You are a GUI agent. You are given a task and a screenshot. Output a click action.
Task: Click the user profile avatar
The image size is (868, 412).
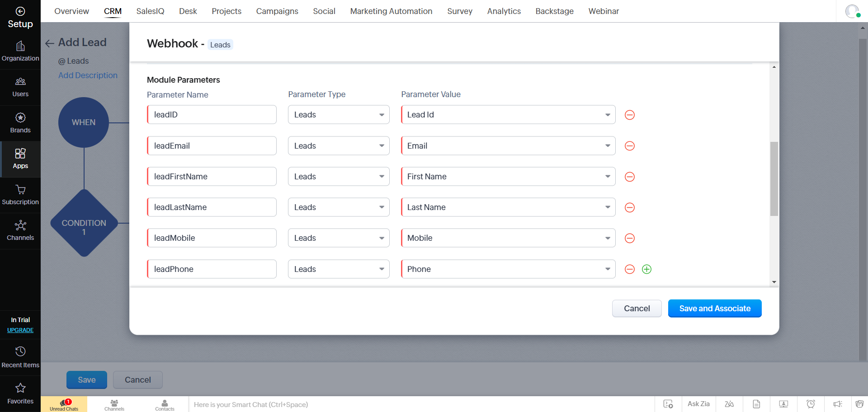click(852, 11)
